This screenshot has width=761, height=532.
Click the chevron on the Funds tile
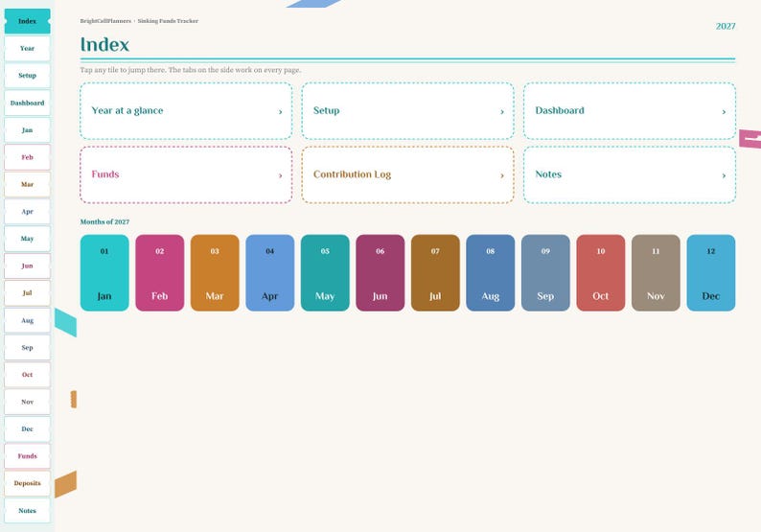point(280,175)
